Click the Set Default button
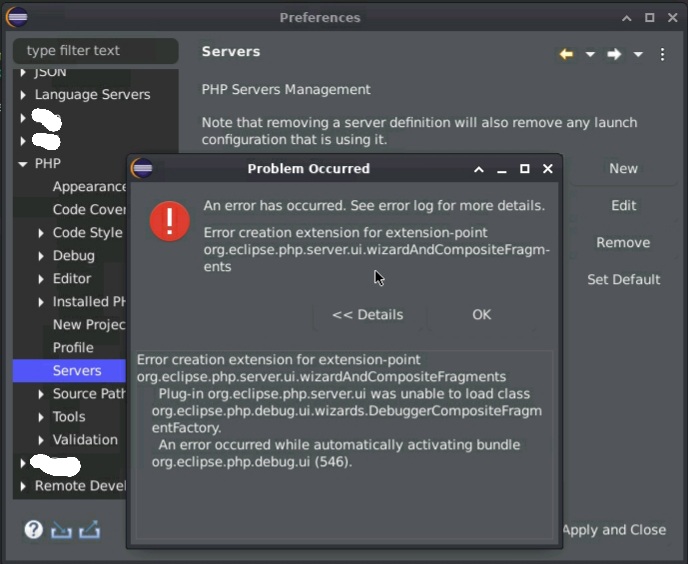The height and width of the screenshot is (564, 688). (x=623, y=280)
